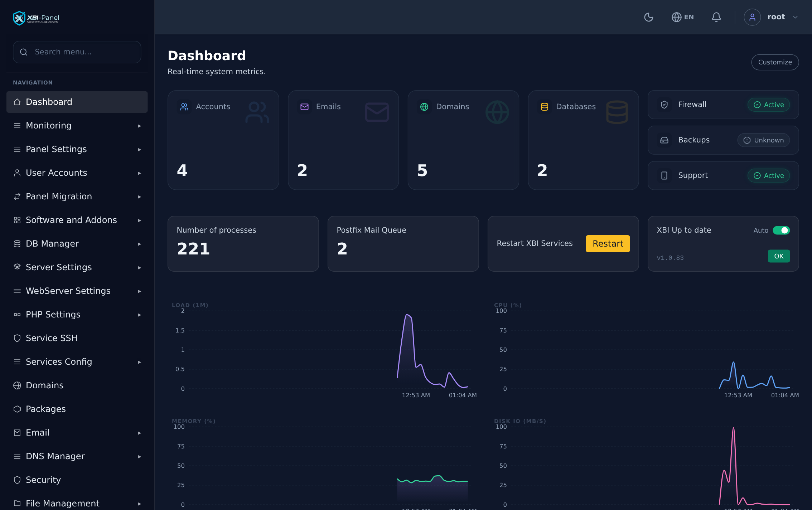Click the Support Active status badge
This screenshot has width=812, height=510.
(769, 175)
